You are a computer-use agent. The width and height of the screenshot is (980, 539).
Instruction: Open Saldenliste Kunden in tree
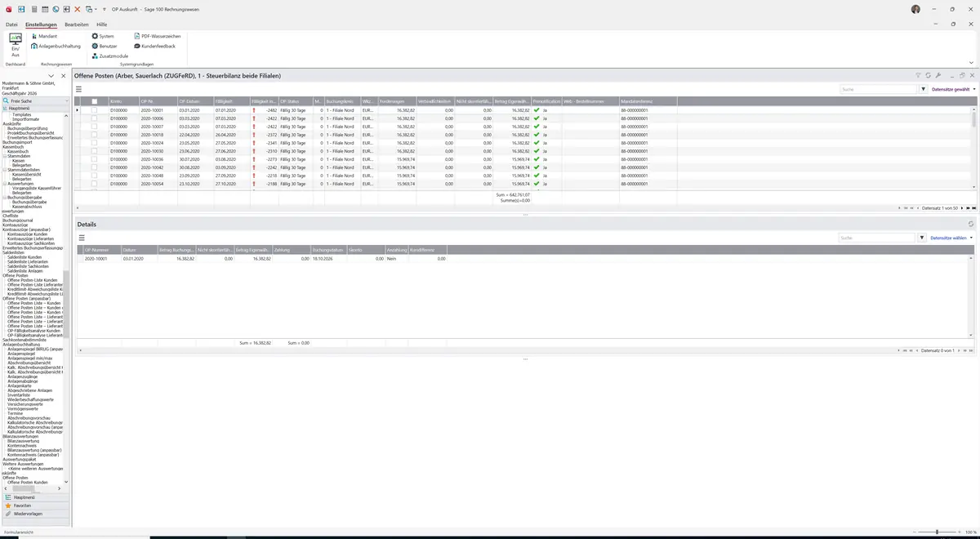click(24, 256)
